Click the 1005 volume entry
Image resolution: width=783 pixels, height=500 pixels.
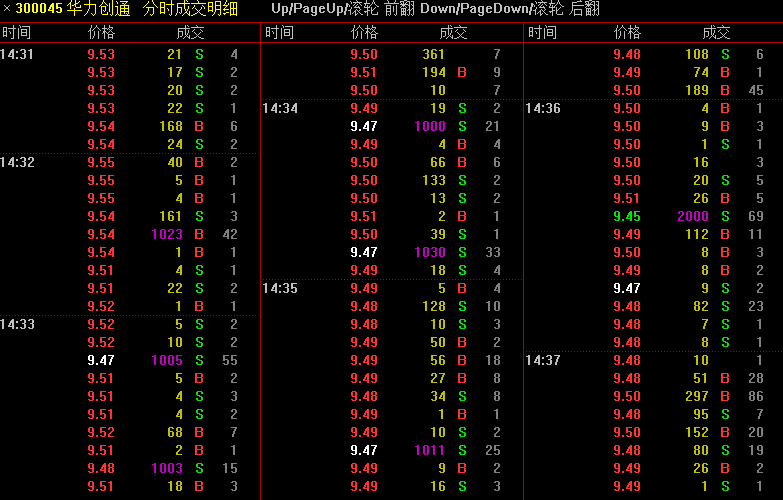tap(167, 360)
